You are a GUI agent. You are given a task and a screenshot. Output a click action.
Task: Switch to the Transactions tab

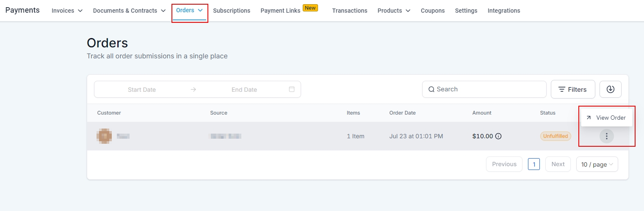(x=349, y=11)
